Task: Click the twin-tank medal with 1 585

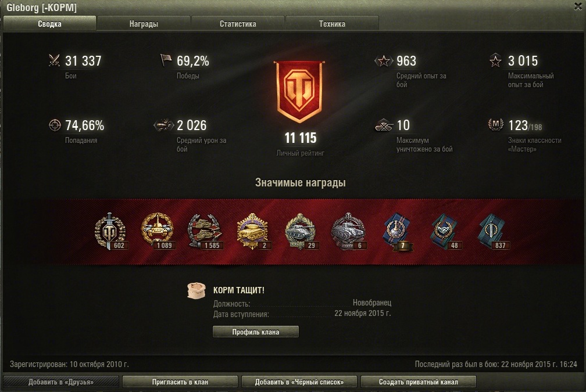Action: tap(205, 231)
